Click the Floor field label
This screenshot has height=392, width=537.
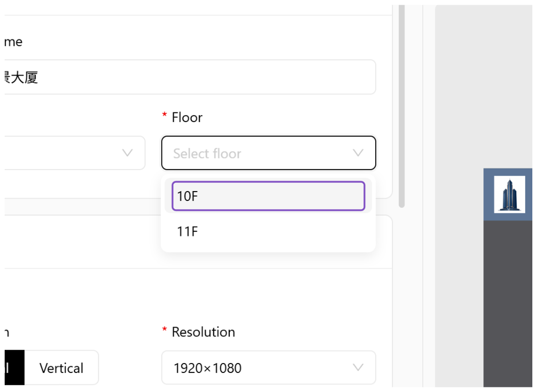187,117
